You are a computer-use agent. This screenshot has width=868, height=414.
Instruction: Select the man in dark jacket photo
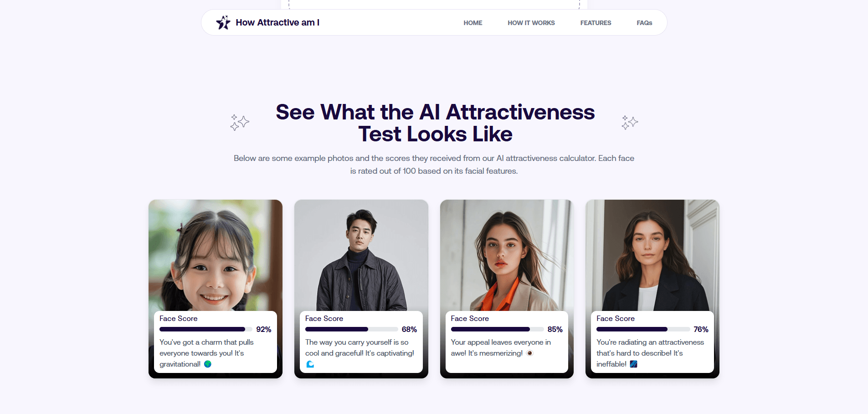point(361,255)
